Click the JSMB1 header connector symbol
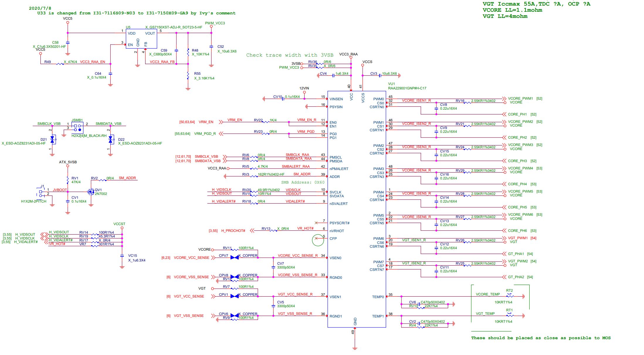The width and height of the screenshot is (644, 355). [x=77, y=128]
